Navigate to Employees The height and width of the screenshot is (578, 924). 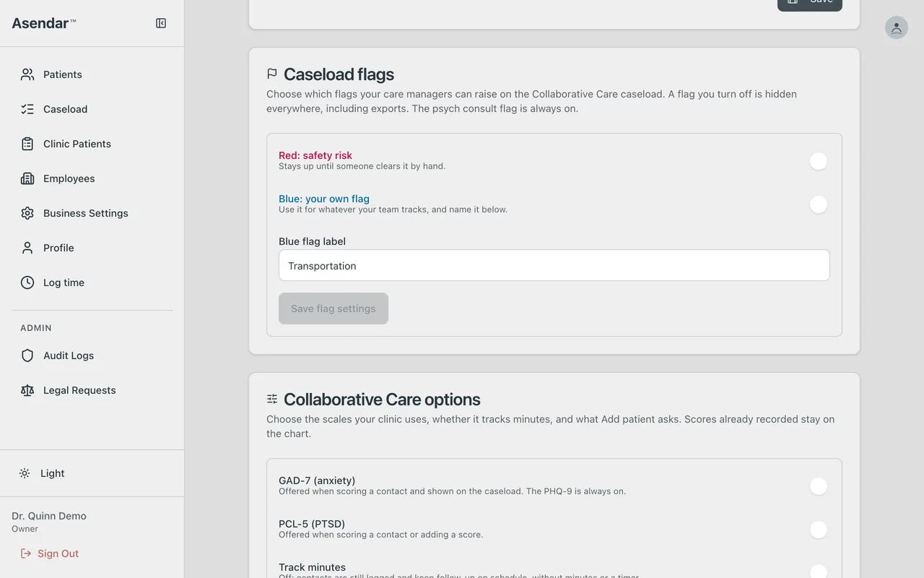tap(92, 178)
